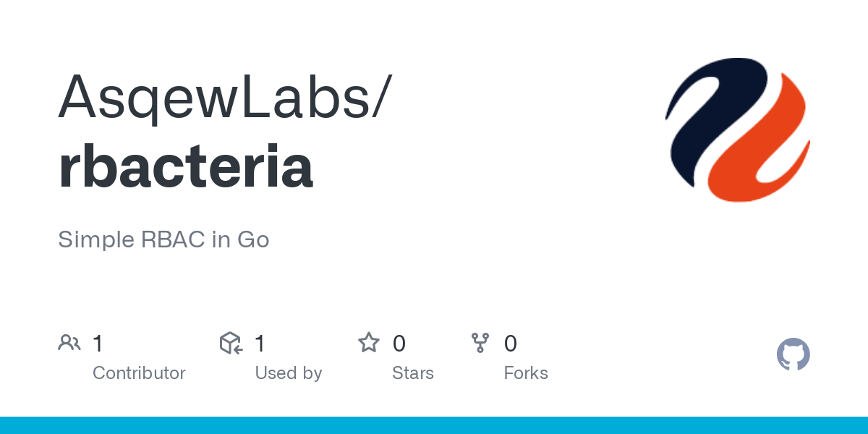Click the GitHub Octocat logo

click(x=793, y=354)
